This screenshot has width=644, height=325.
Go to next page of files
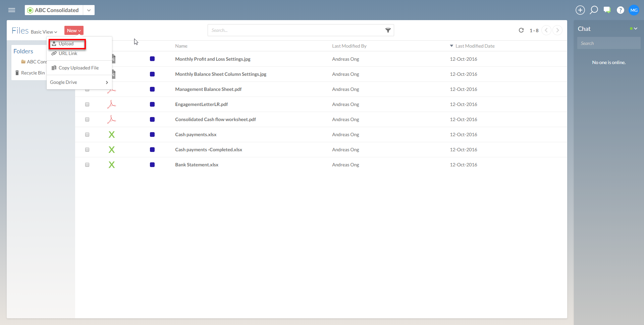point(557,30)
